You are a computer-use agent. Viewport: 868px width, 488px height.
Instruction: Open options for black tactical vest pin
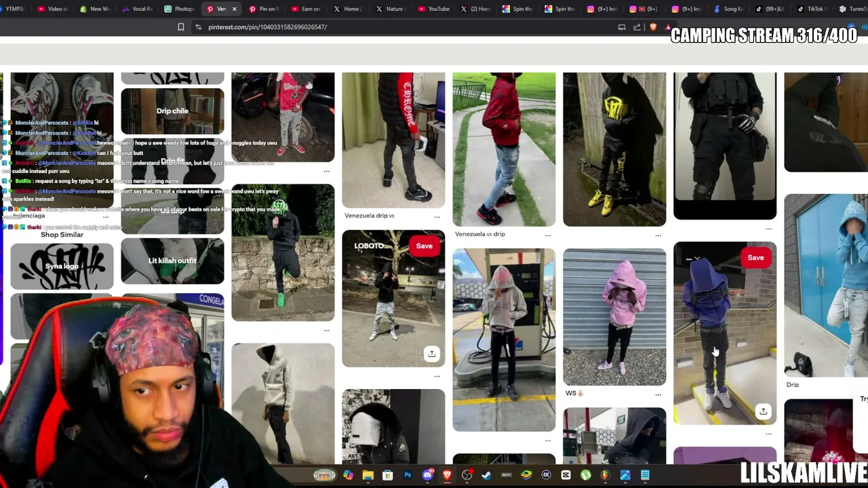768,229
